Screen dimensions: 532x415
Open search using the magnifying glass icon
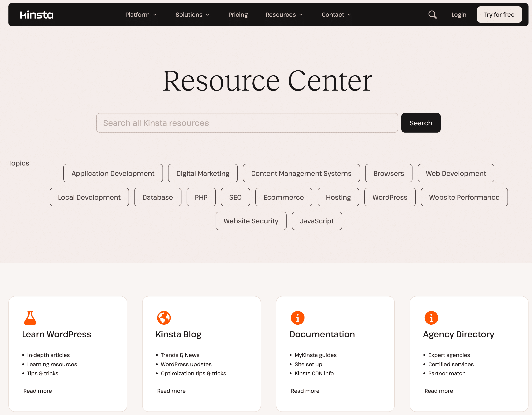pos(432,15)
